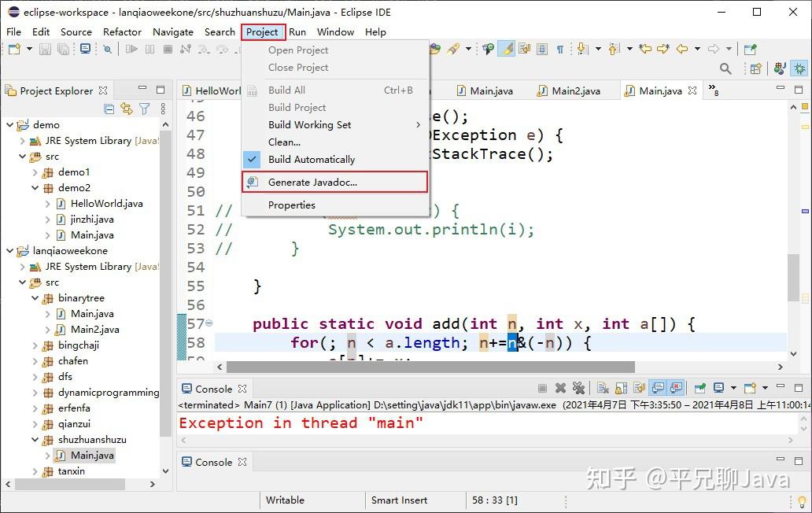Pin the Console view icon
Image resolution: width=812 pixels, height=513 pixels.
pos(700,387)
